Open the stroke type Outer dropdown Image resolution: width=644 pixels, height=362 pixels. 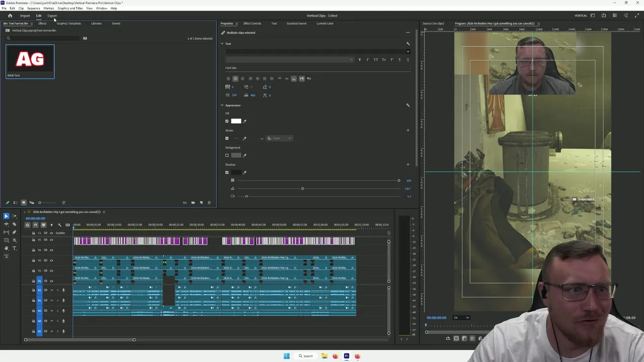[279, 138]
